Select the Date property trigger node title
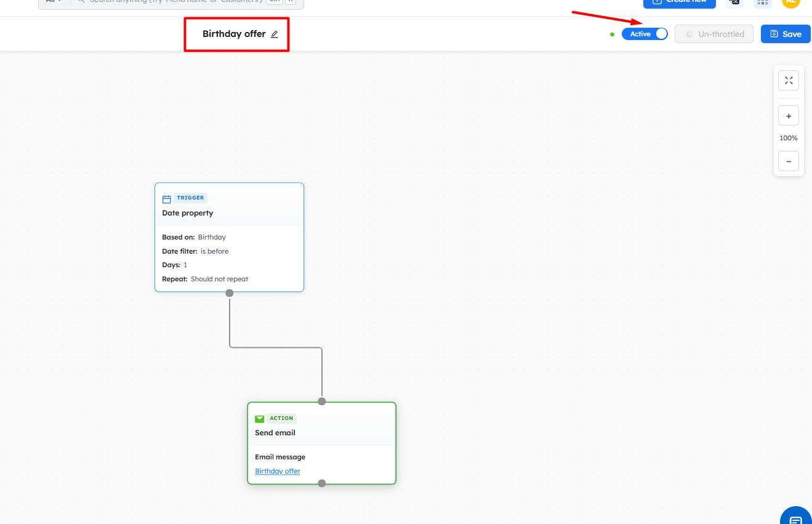The image size is (812, 524). point(188,213)
